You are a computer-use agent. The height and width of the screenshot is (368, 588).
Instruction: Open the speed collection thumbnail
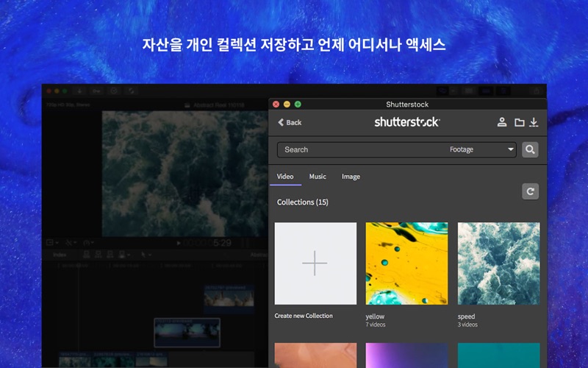(x=499, y=263)
